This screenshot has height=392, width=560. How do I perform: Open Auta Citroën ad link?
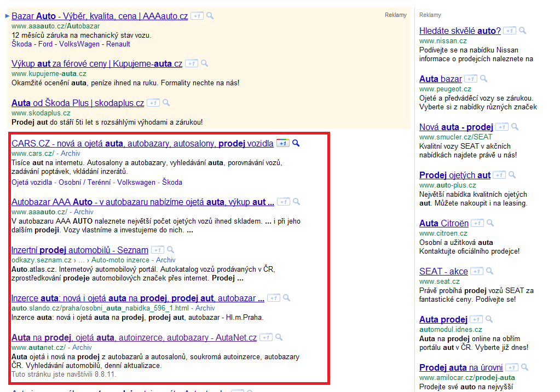pyautogui.click(x=444, y=224)
